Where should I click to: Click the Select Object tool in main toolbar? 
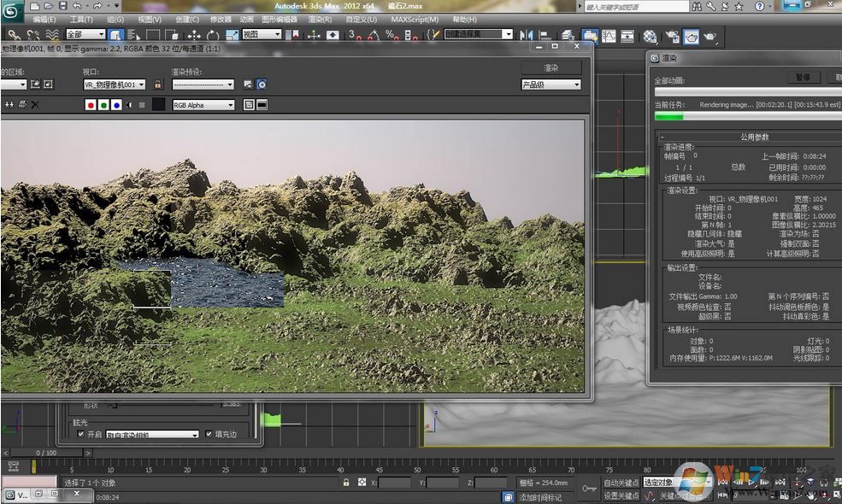[115, 35]
